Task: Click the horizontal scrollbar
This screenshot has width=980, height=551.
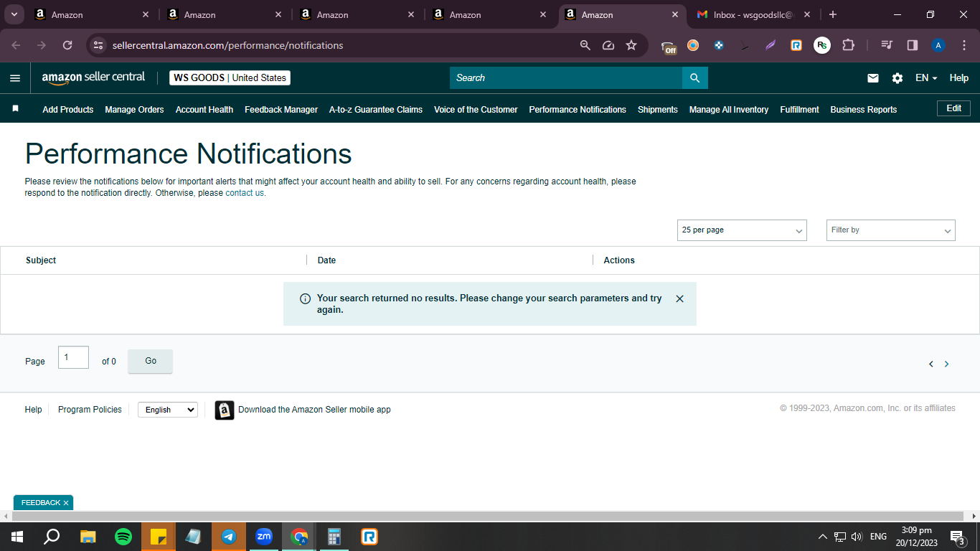Action: [x=487, y=517]
